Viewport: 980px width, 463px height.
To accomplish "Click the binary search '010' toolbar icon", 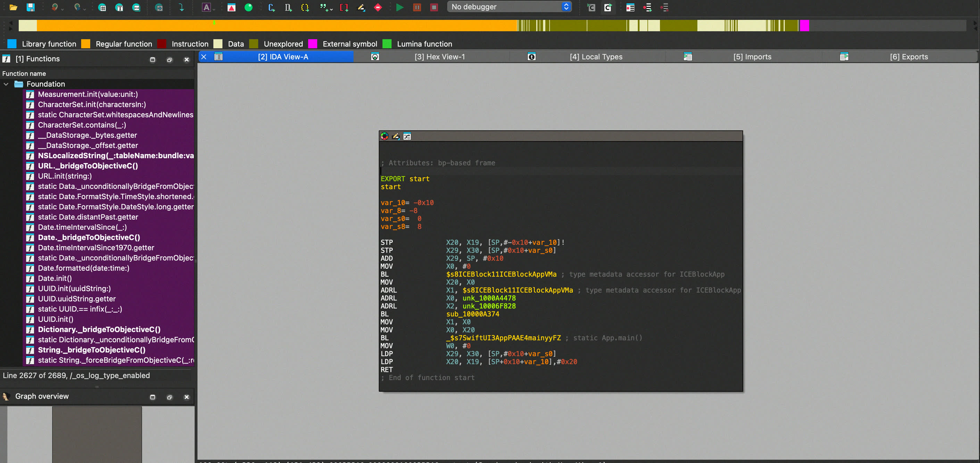I will point(136,7).
